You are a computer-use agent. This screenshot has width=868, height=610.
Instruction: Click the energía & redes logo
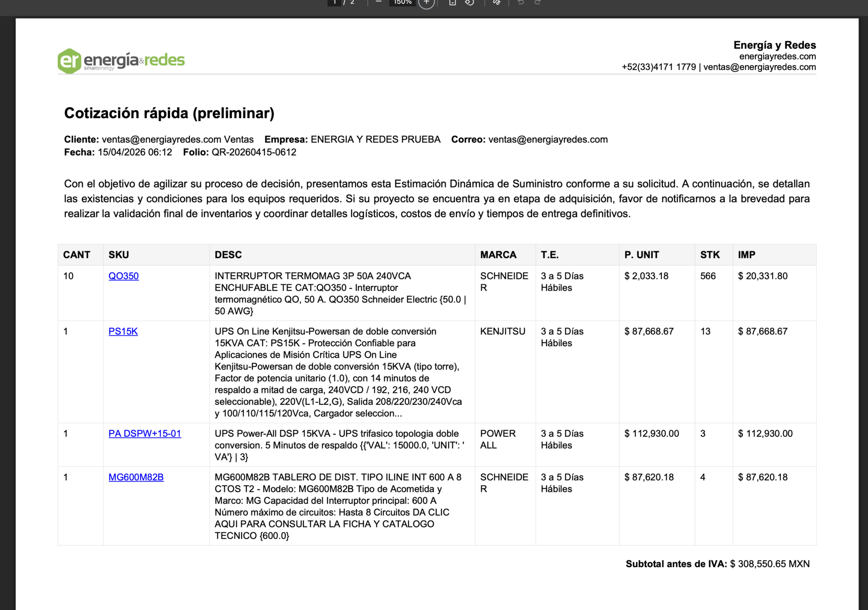(121, 61)
